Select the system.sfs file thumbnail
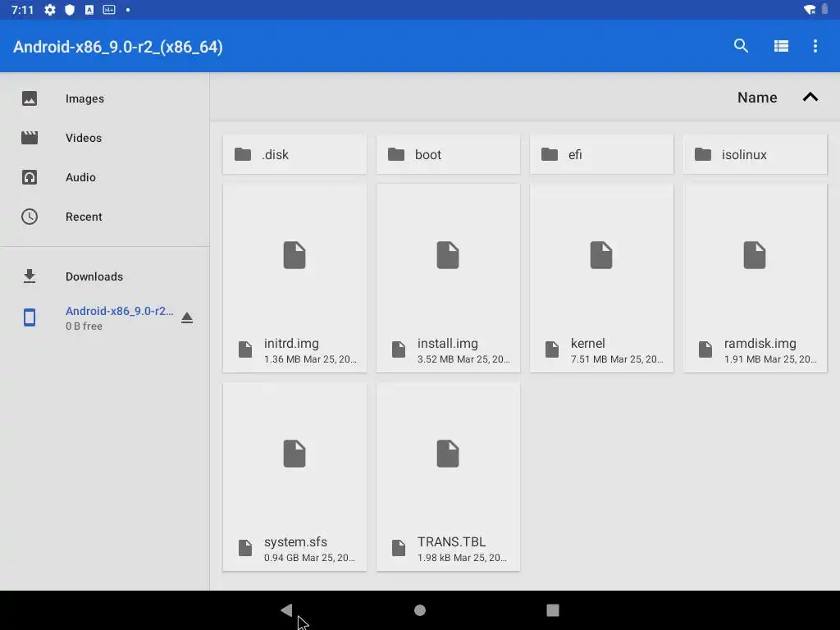 tap(294, 454)
